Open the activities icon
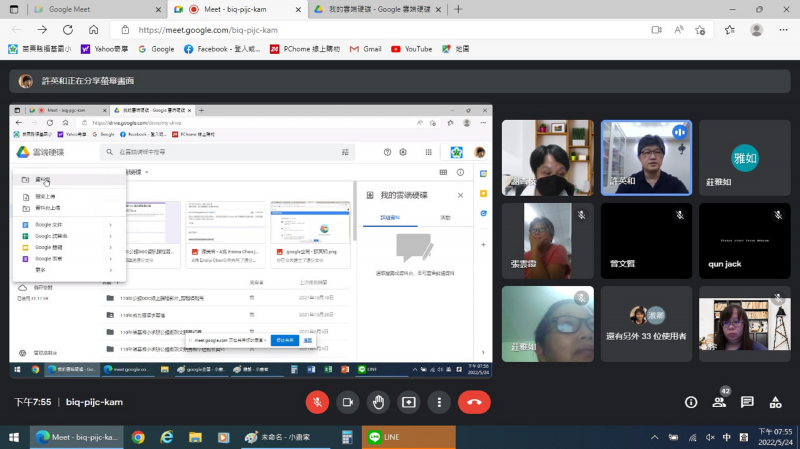 click(x=775, y=402)
